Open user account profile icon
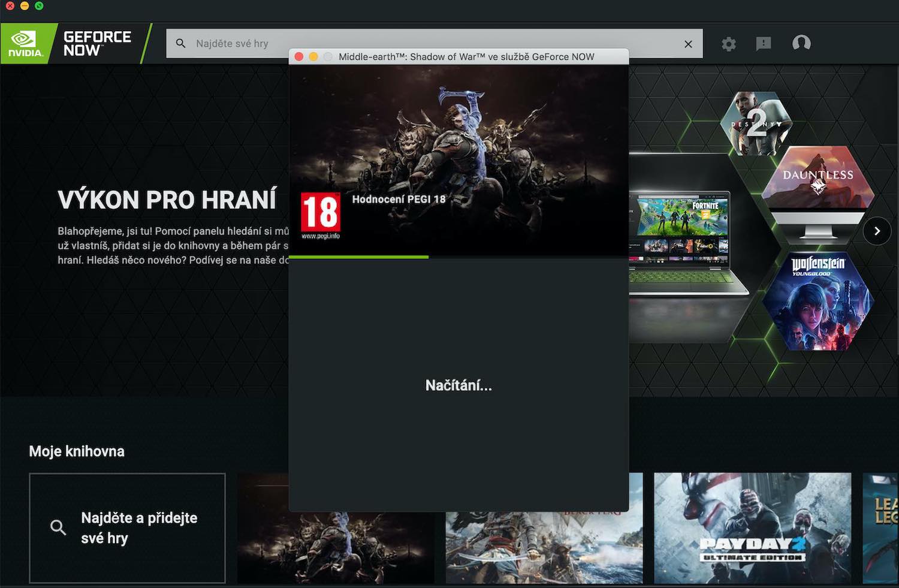Screen dimensions: 899x588 click(801, 43)
